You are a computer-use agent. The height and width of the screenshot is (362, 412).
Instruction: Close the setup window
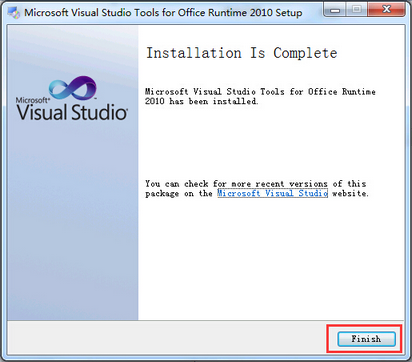tap(386, 9)
